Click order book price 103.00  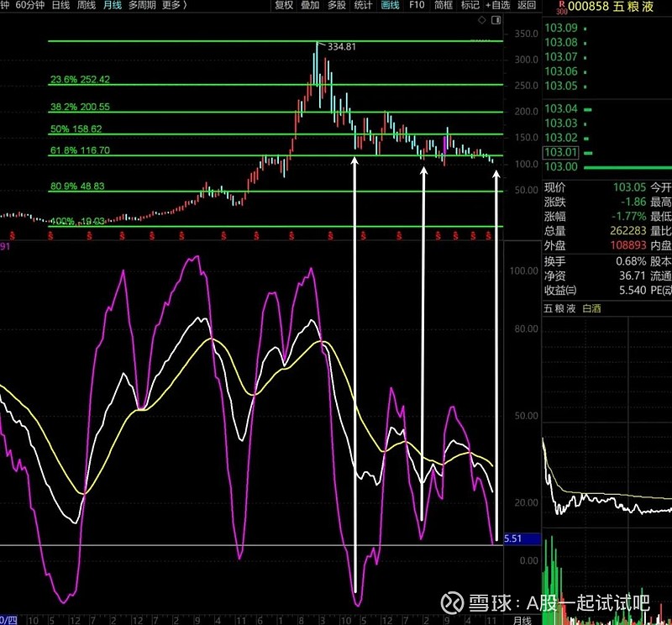tap(561, 167)
